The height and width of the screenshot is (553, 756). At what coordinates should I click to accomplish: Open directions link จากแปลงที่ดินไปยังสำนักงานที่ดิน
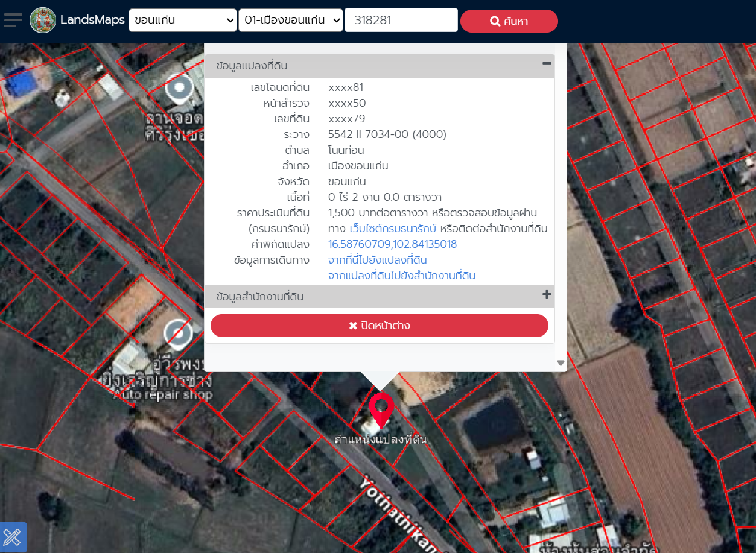(401, 276)
